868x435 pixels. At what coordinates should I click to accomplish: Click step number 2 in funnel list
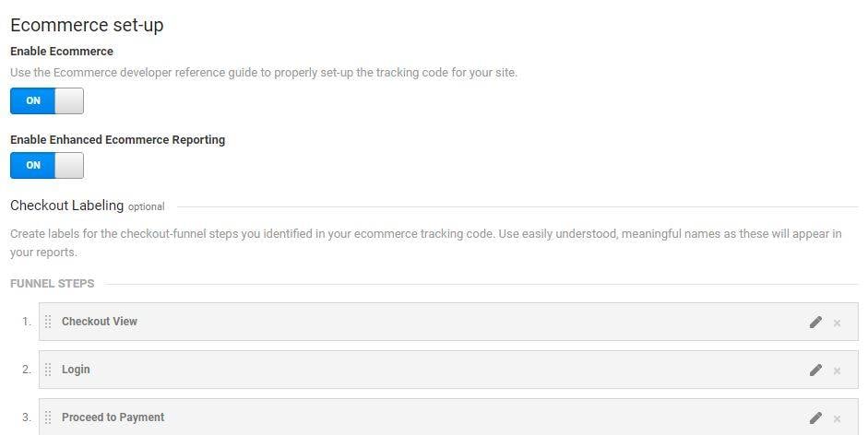27,370
